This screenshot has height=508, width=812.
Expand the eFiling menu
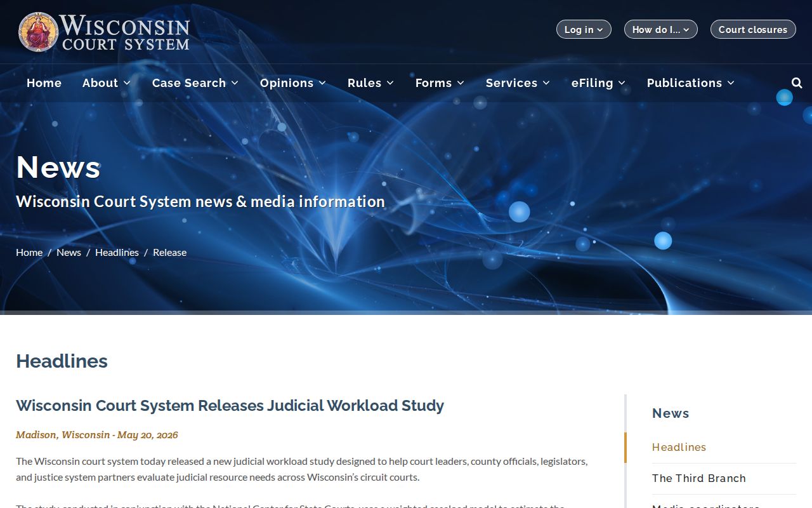click(x=599, y=83)
